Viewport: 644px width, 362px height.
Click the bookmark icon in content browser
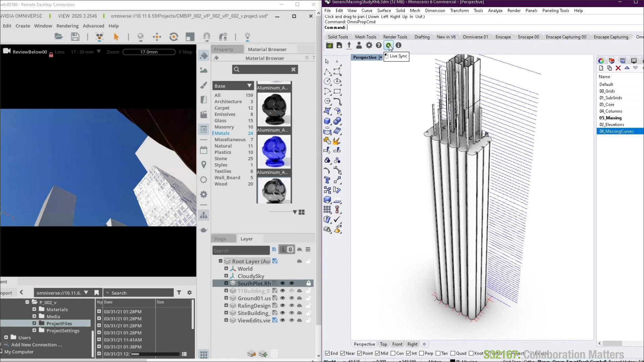pos(97,293)
